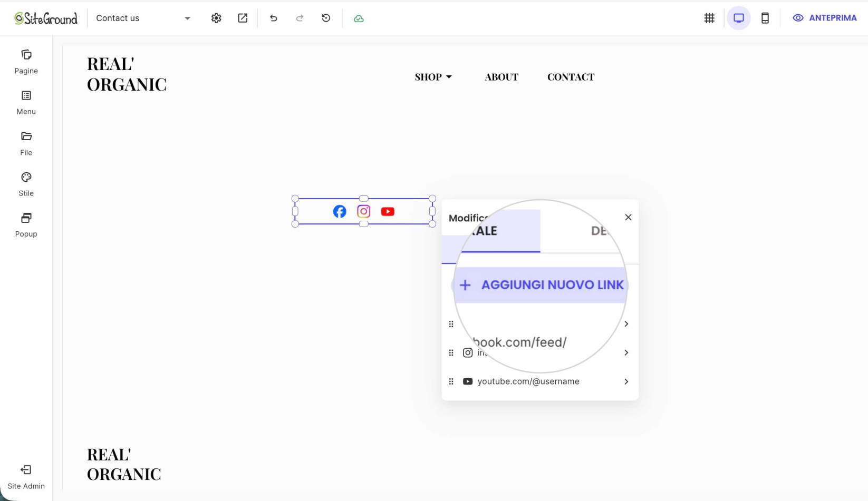Switch to mobile view
868x501 pixels.
tap(765, 18)
